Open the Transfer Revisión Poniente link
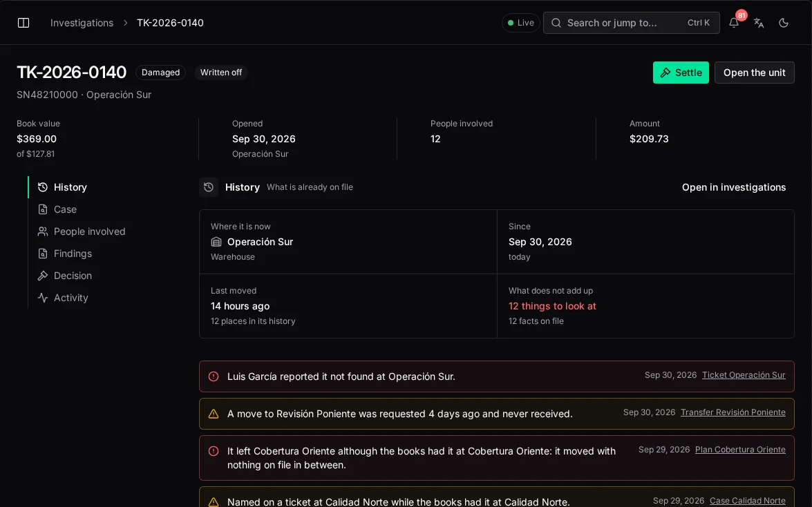The height and width of the screenshot is (507, 812). point(733,412)
